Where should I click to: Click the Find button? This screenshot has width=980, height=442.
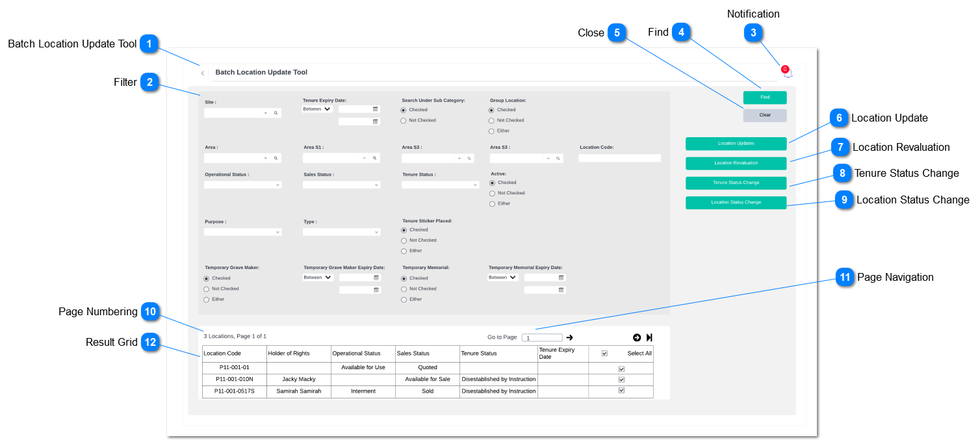click(765, 97)
